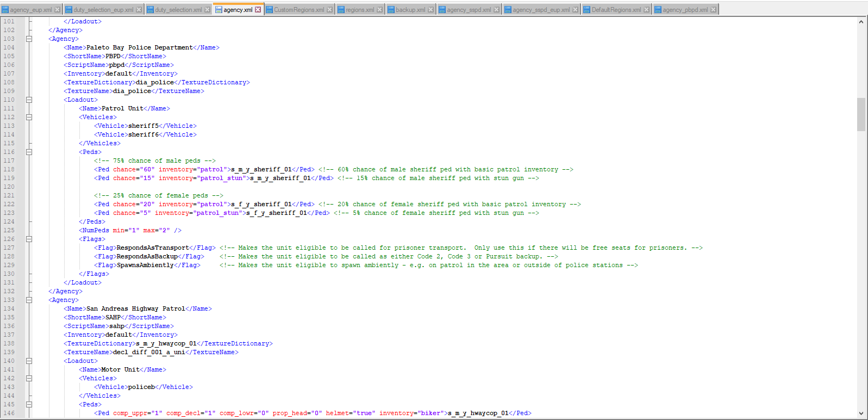Collapse the San Andreas Agency block at line 133
This screenshot has height=420, width=868.
[29, 300]
